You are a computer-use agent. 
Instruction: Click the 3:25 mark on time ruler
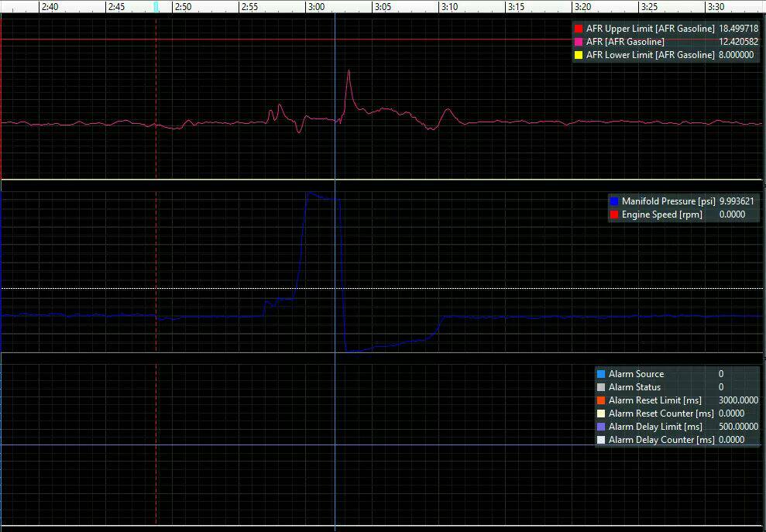(x=649, y=7)
